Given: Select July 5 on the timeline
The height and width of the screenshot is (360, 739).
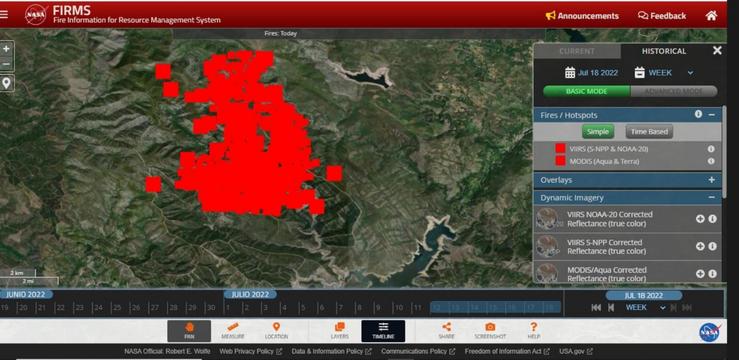Looking at the screenshot, I should 303,308.
